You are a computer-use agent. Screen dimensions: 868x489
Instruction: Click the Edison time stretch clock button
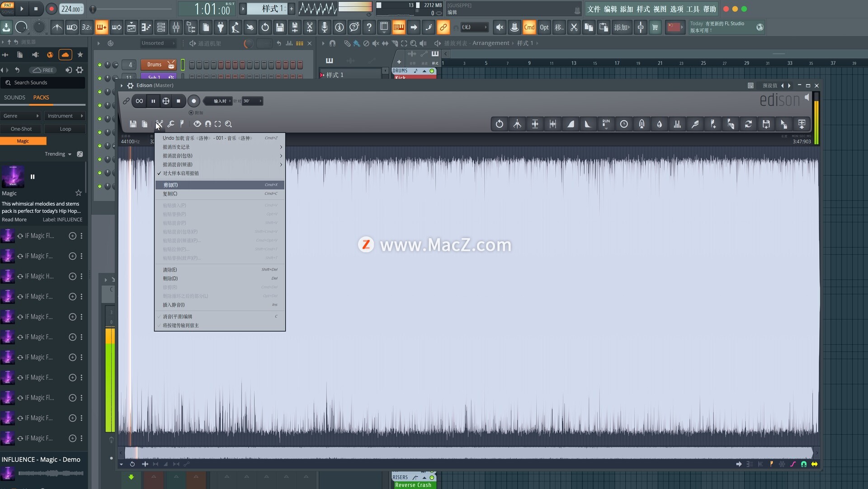click(x=624, y=124)
